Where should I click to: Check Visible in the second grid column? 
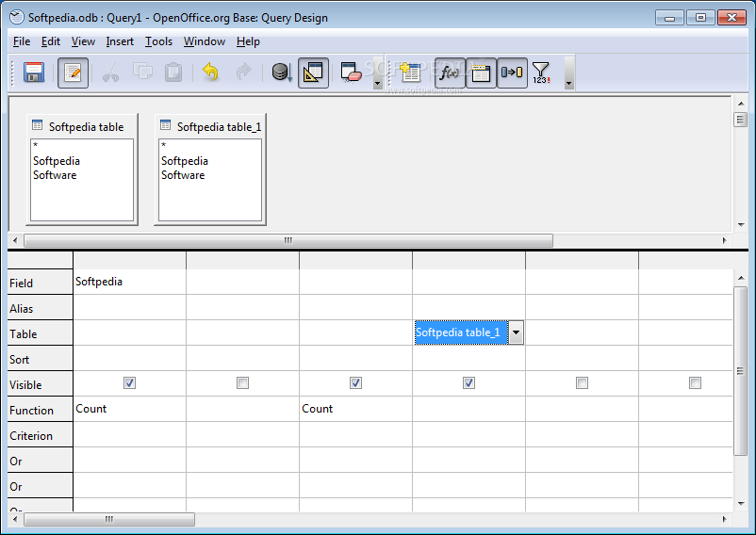click(x=242, y=382)
